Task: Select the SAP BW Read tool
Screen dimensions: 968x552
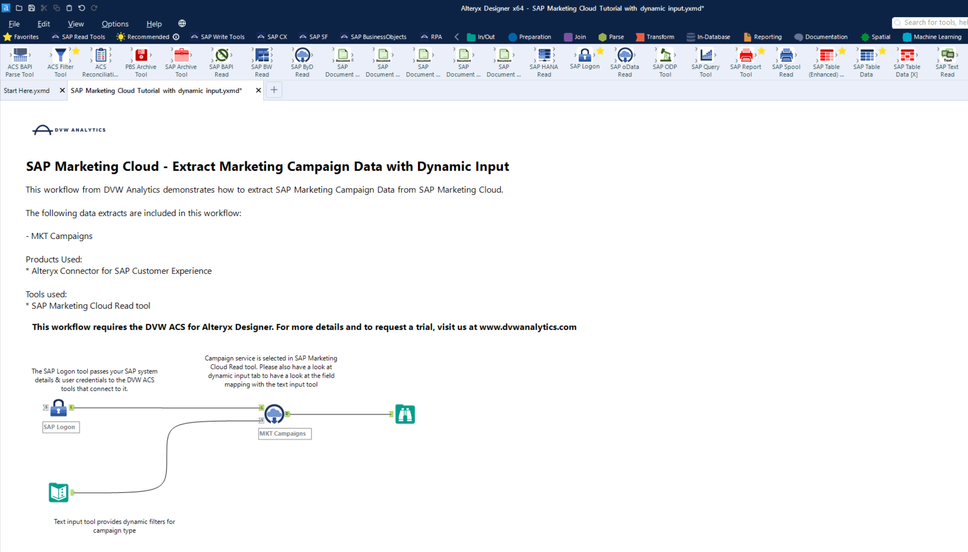Action: (x=262, y=62)
